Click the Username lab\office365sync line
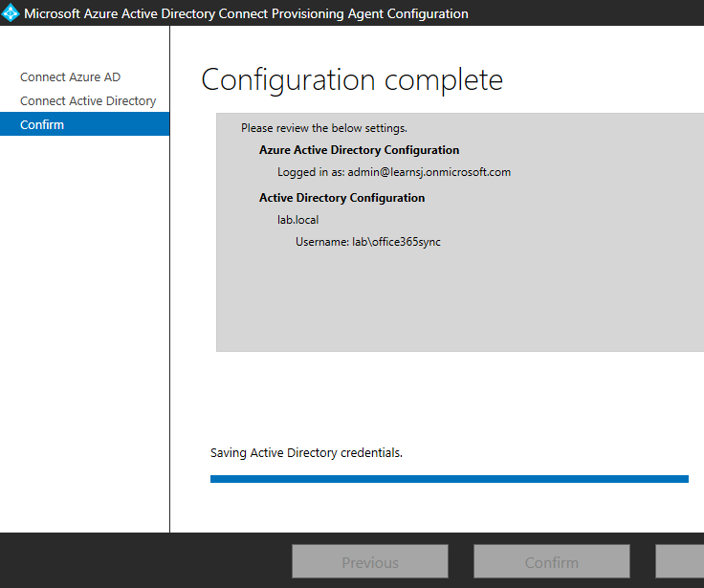The image size is (704, 588). (367, 243)
